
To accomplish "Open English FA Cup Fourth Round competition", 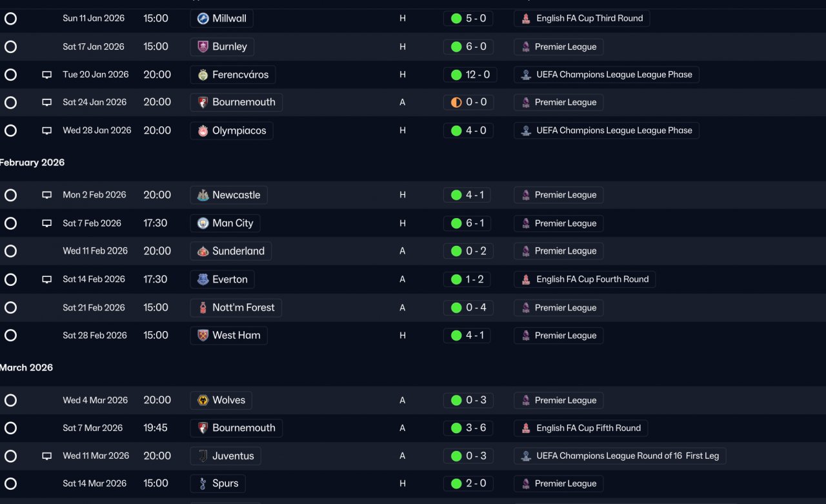I will 585,279.
